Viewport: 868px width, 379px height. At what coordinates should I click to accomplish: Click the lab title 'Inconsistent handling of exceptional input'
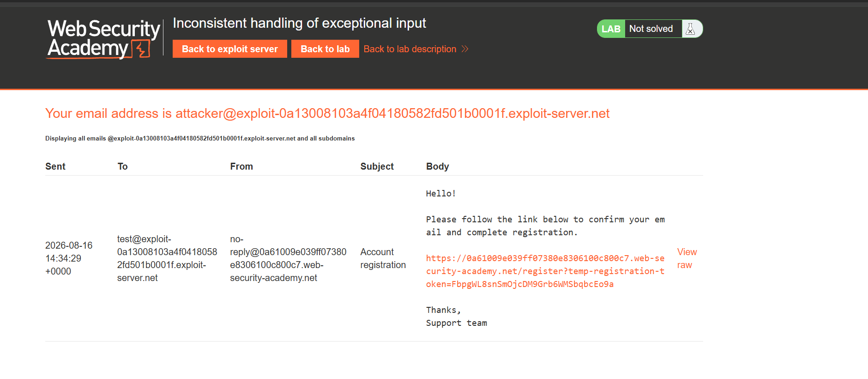[x=299, y=23]
